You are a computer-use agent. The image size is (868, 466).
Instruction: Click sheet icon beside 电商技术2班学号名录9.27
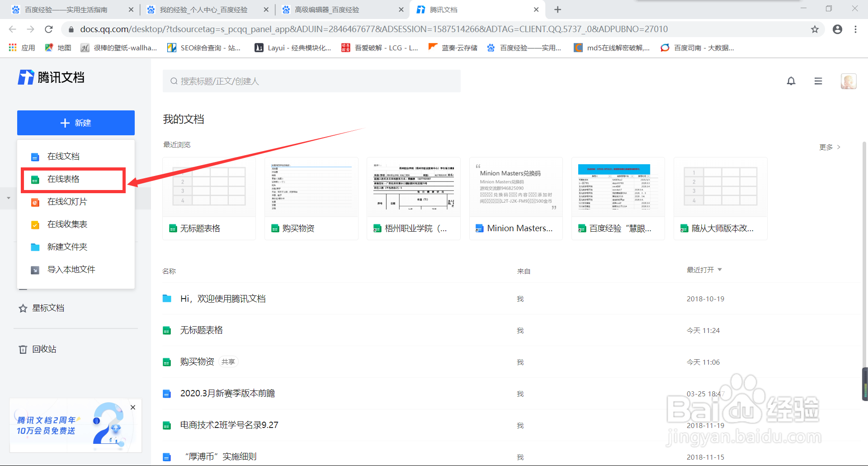(x=167, y=425)
